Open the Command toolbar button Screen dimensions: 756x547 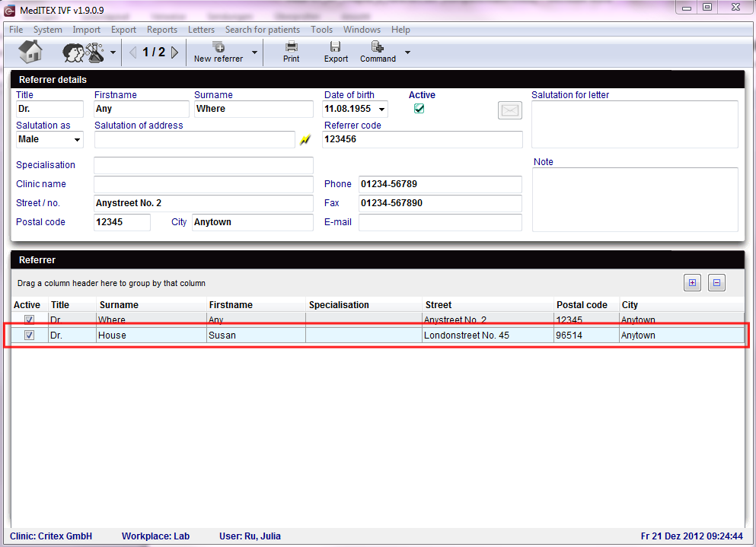point(378,52)
